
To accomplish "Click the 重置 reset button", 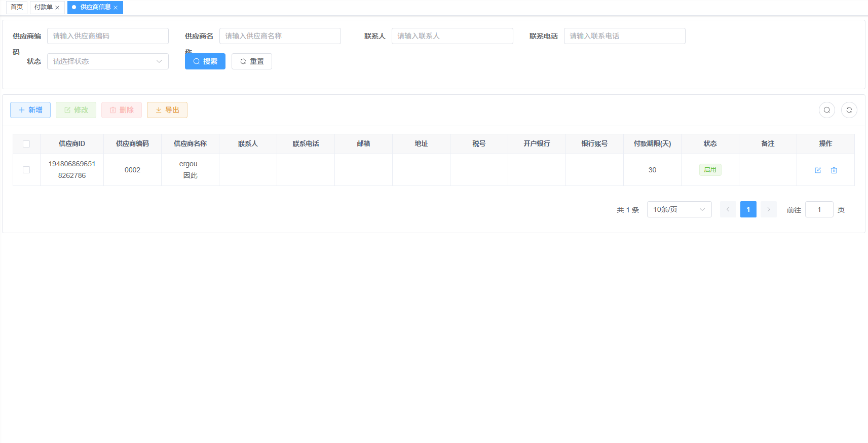I will pyautogui.click(x=252, y=61).
